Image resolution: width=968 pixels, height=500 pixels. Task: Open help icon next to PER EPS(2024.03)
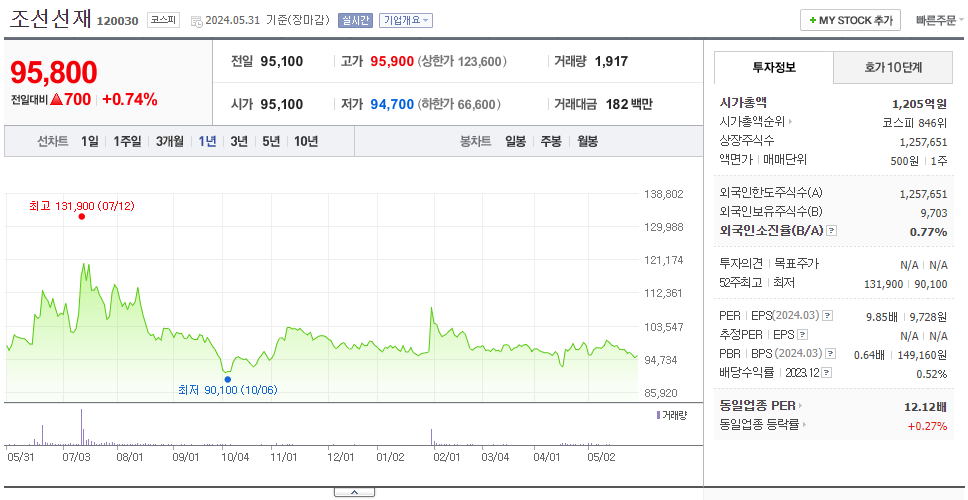point(828,316)
